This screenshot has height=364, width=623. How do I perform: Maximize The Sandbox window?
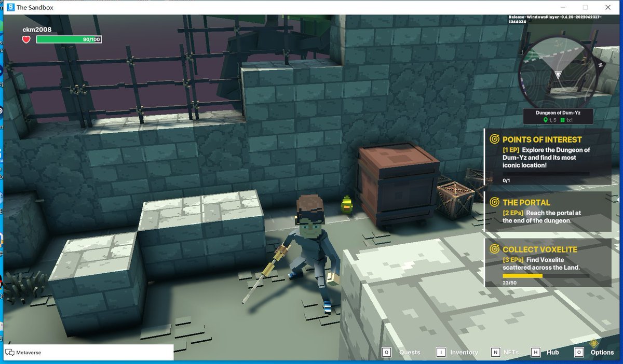pyautogui.click(x=585, y=7)
